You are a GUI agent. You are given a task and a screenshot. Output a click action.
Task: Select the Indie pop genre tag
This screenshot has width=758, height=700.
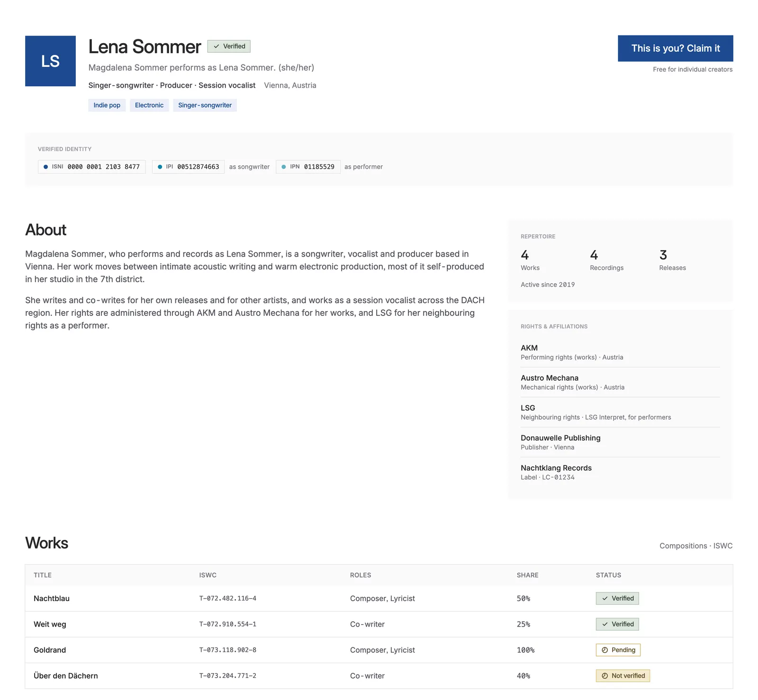click(x=107, y=105)
